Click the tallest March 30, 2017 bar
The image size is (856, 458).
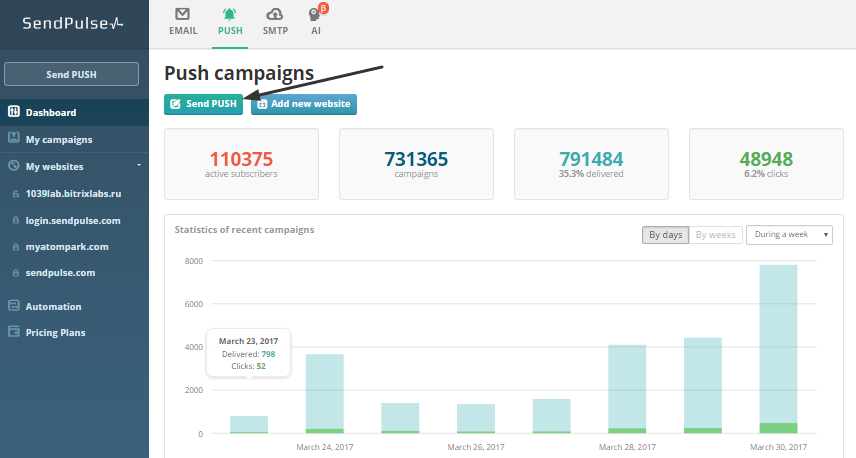point(778,349)
